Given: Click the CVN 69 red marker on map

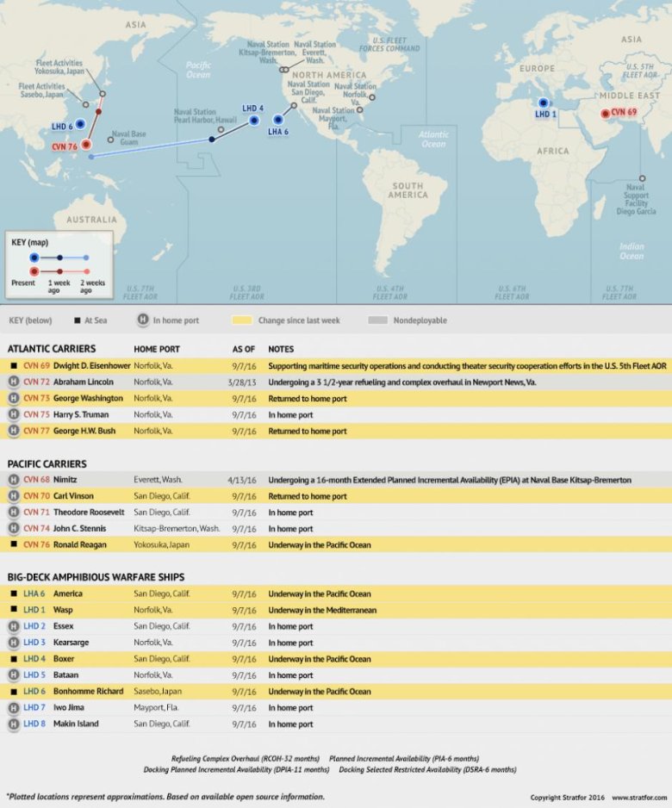Looking at the screenshot, I should click(x=604, y=113).
